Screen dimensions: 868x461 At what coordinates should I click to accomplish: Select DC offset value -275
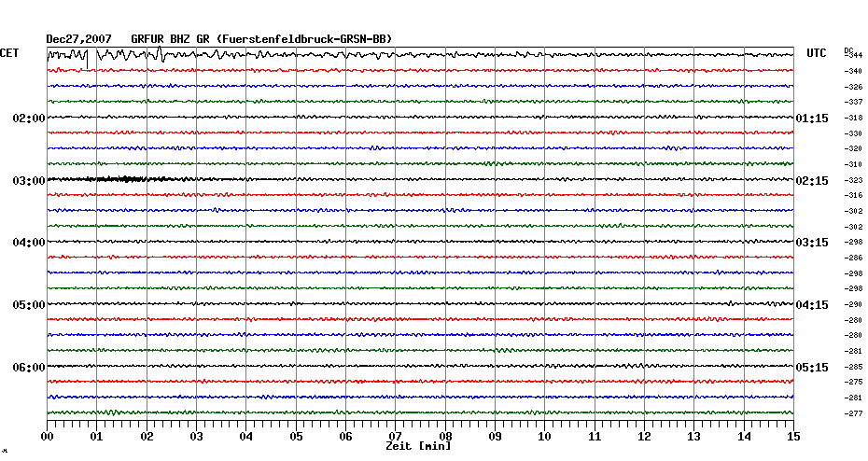point(854,382)
